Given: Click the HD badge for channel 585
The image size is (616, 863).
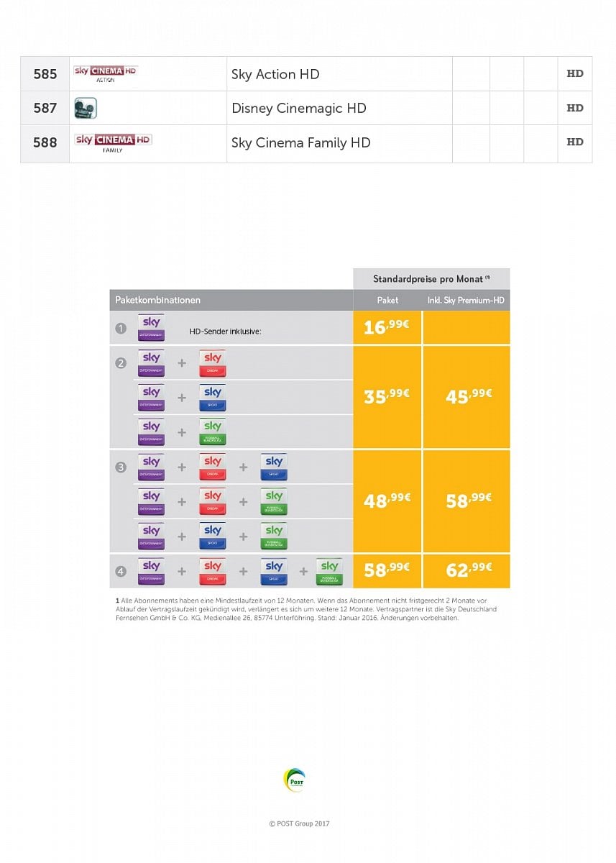Looking at the screenshot, I should 574,74.
